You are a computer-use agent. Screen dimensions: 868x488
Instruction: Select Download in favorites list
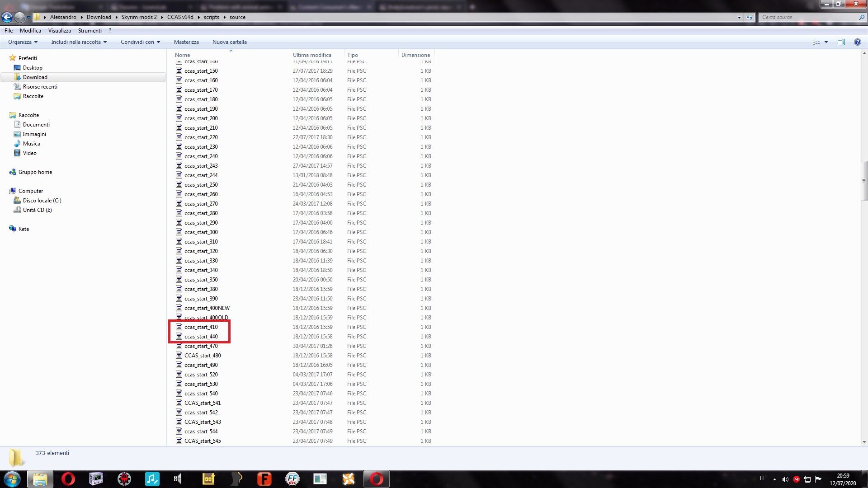click(35, 77)
